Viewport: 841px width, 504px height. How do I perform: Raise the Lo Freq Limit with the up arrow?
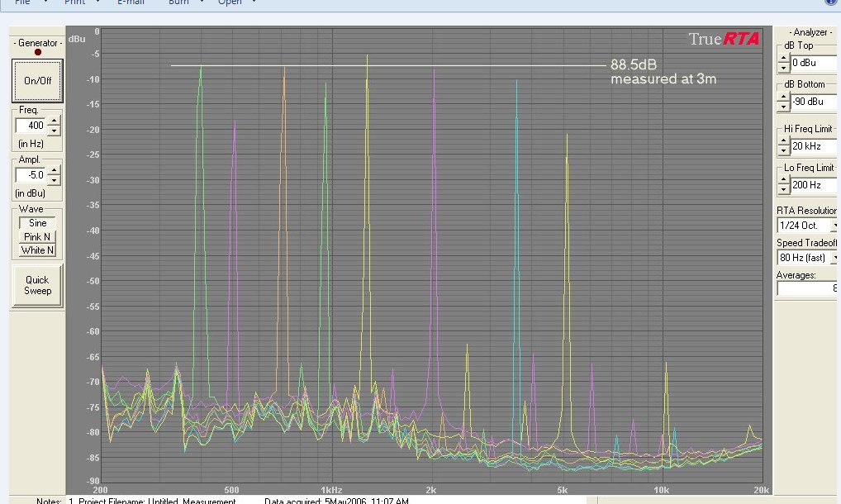(784, 180)
